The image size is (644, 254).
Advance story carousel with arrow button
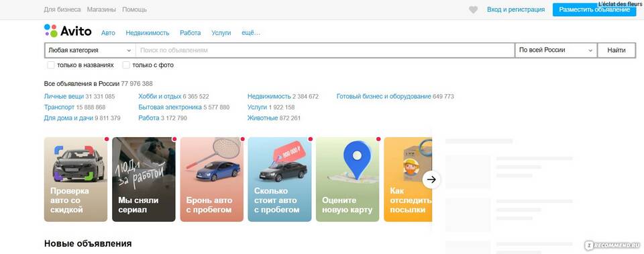coord(431,179)
